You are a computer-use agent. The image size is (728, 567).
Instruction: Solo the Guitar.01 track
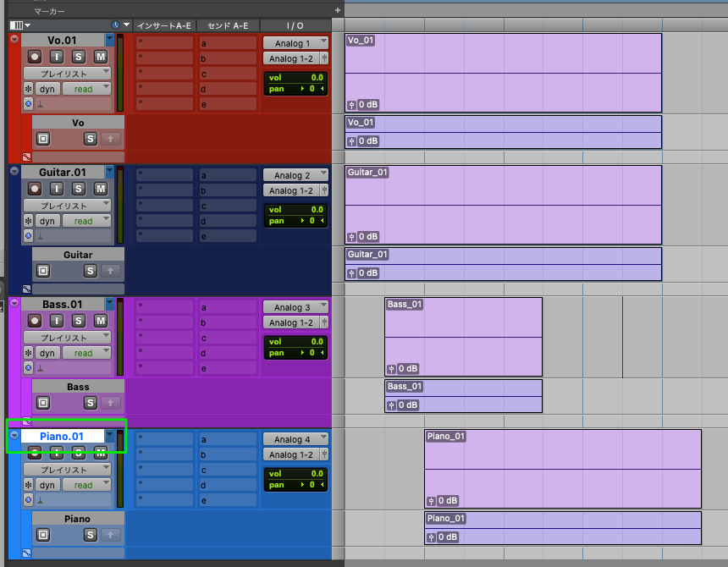pyautogui.click(x=78, y=189)
